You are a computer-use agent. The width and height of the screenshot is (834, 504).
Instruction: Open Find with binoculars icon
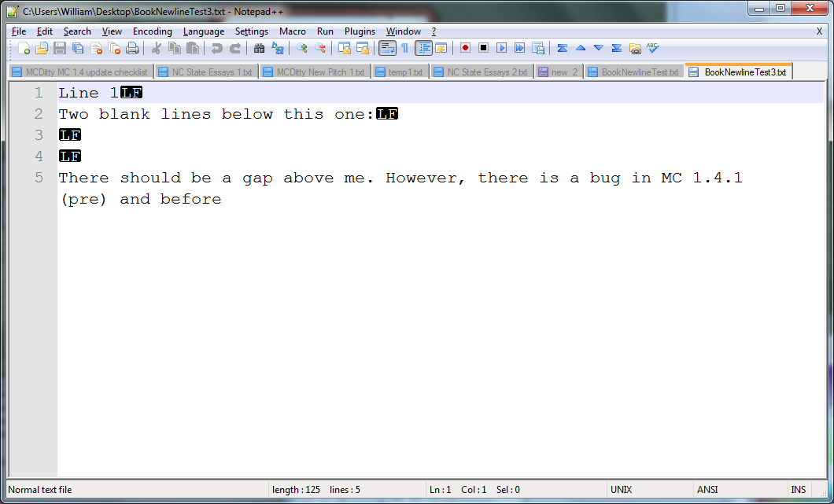tap(259, 49)
